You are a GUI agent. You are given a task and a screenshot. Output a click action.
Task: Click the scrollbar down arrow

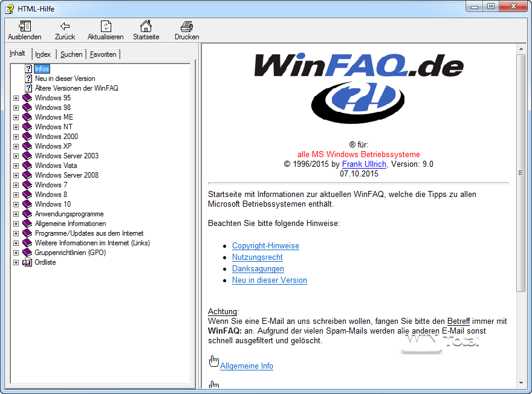521,383
